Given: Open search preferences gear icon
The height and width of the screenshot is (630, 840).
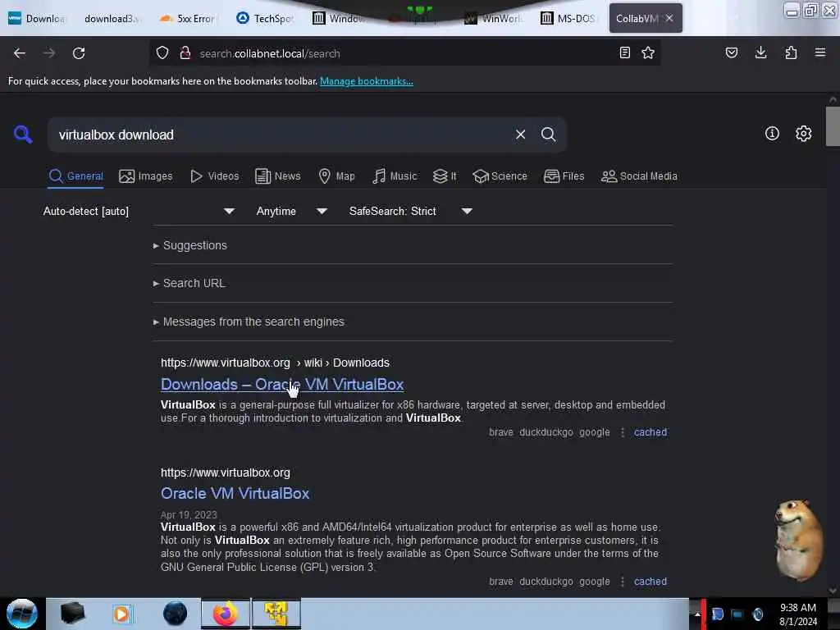Looking at the screenshot, I should click(804, 134).
